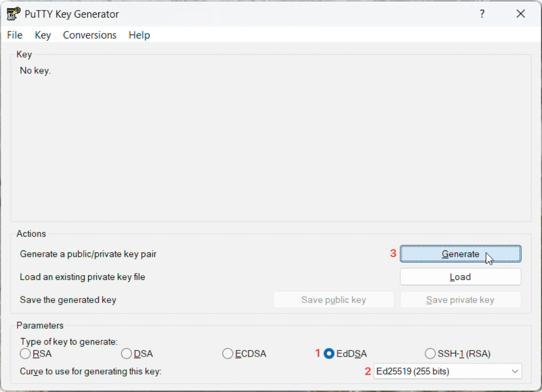
Task: Click 'Curve to use for generating this key:' label
Action: 91,372
